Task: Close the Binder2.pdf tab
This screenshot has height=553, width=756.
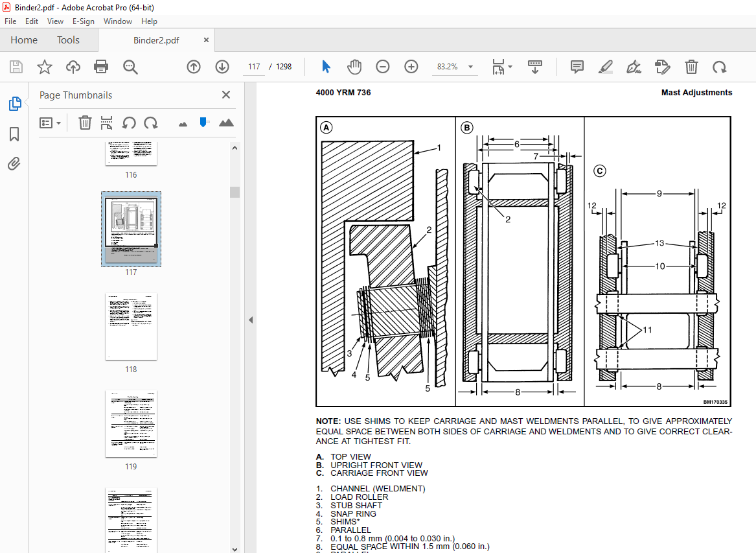Action: tap(207, 40)
